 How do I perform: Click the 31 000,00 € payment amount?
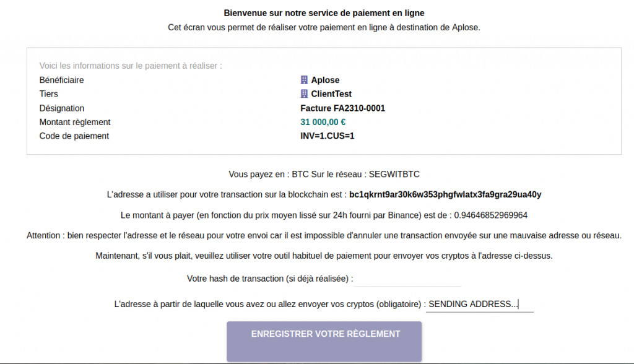pos(323,122)
